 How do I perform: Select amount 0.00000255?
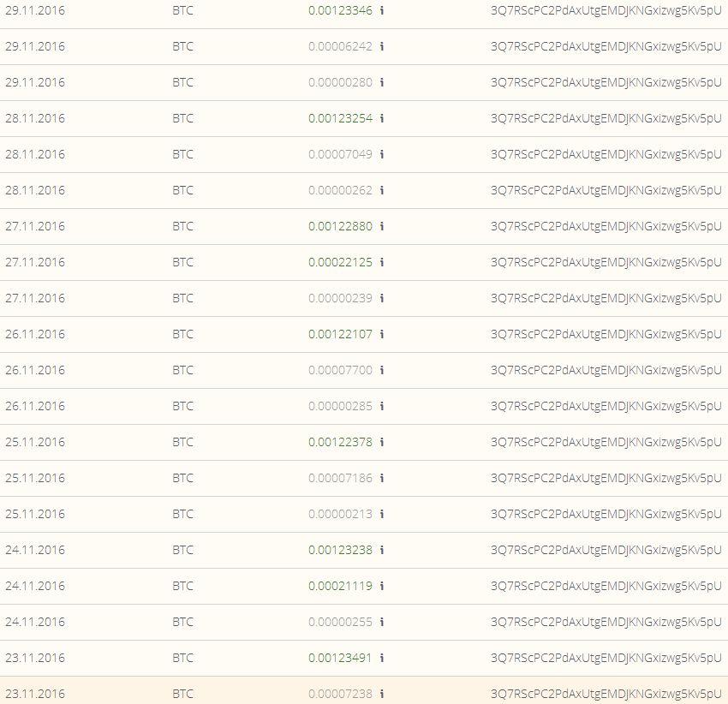pos(340,623)
